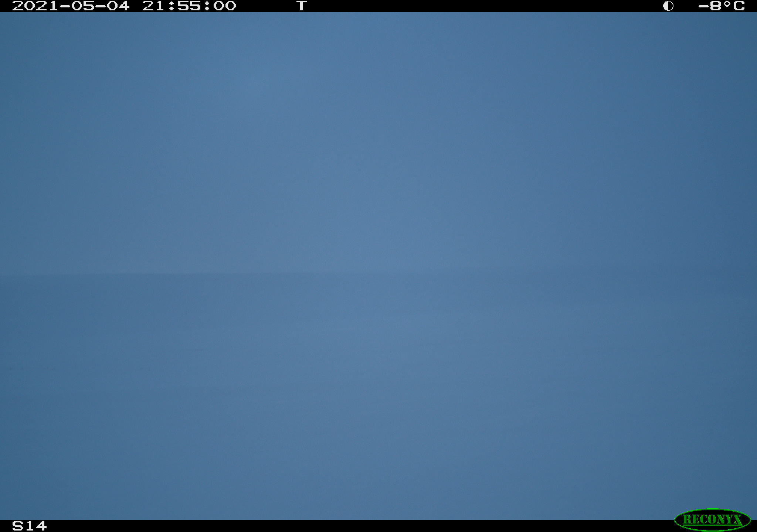Click the green RECONYX logo
Image resolution: width=757 pixels, height=532 pixels.
pos(712,519)
